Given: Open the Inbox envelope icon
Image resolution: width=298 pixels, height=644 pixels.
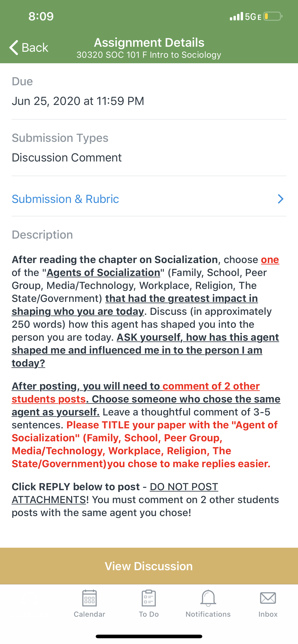Looking at the screenshot, I should tap(268, 598).
